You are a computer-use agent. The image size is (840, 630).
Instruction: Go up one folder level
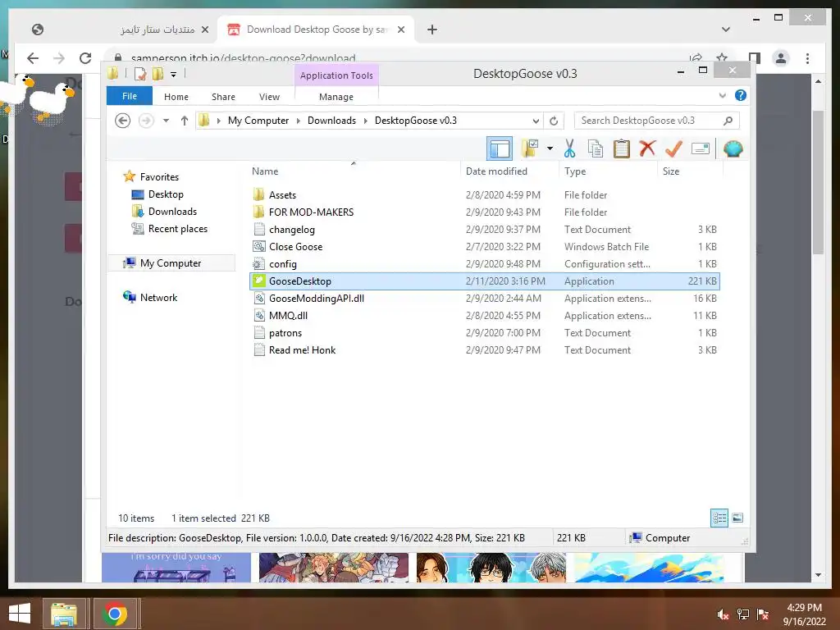point(185,121)
